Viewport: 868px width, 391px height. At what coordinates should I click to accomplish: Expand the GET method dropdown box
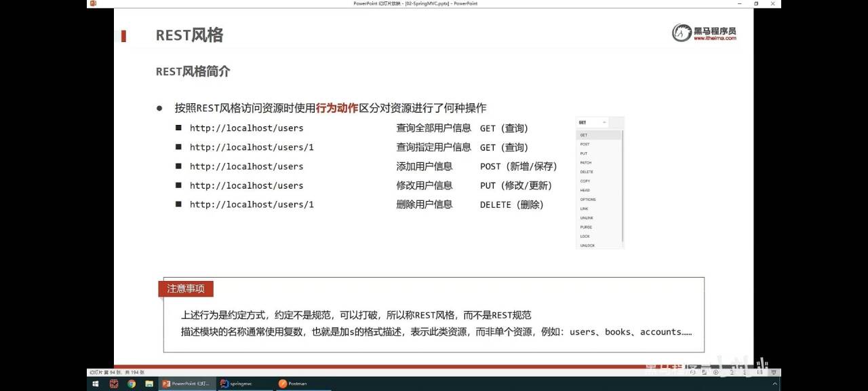point(593,122)
